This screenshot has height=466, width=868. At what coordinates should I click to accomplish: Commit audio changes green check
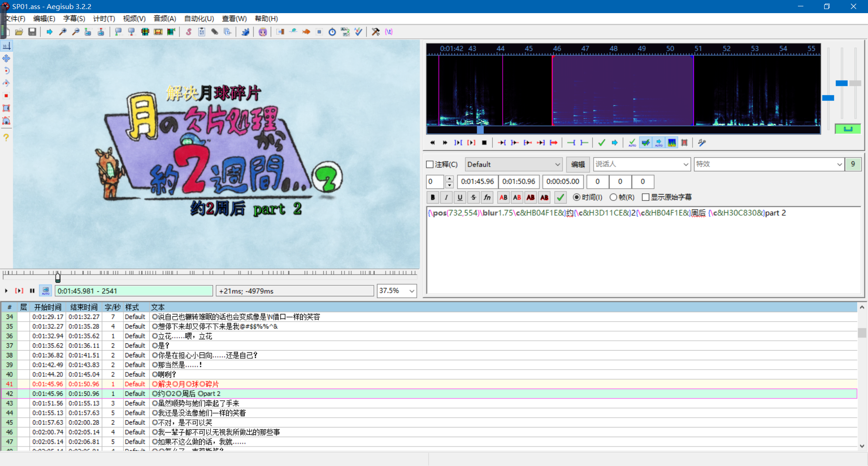tap(602, 143)
